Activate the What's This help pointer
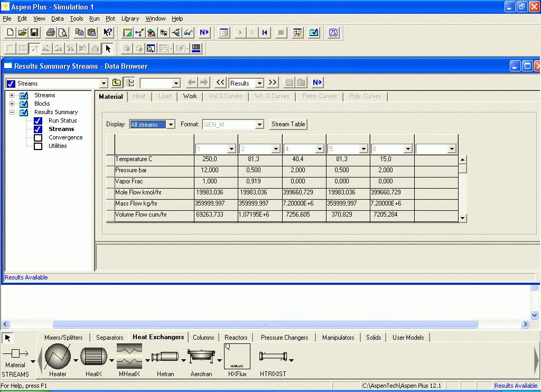This screenshot has width=541, height=392. [108, 32]
